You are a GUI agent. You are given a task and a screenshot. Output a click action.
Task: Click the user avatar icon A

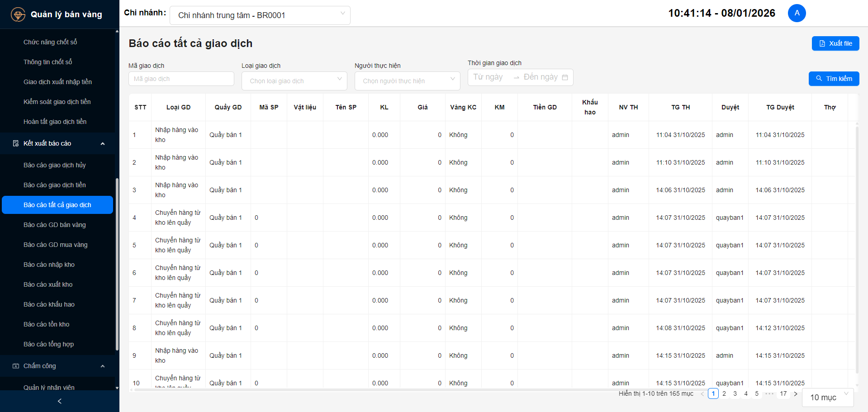coord(797,13)
